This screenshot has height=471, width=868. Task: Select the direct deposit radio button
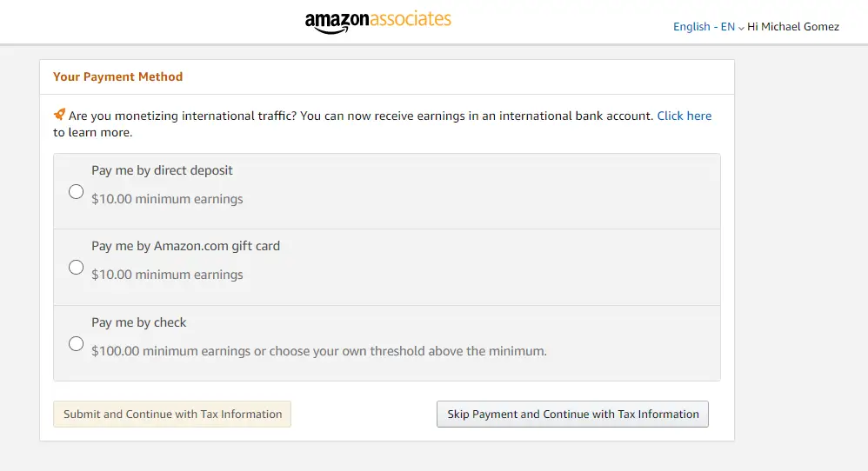pos(76,192)
